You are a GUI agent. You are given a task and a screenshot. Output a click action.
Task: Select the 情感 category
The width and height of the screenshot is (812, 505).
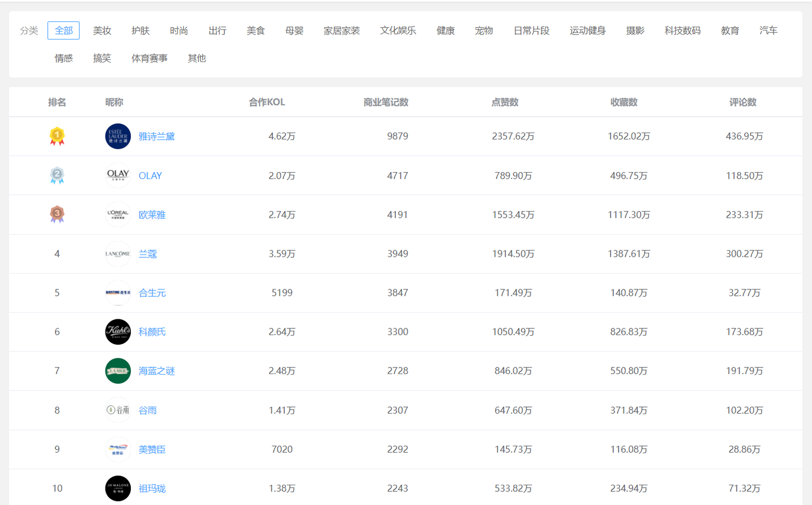tap(64, 58)
